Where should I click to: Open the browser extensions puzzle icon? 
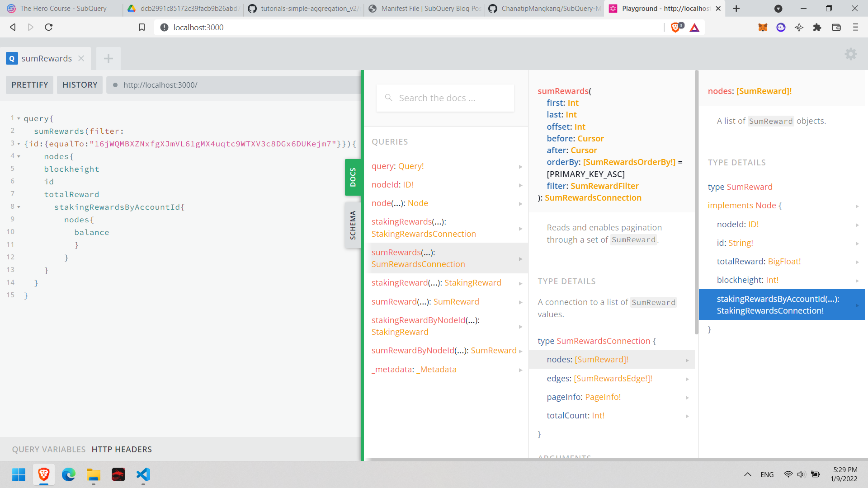pos(817,28)
